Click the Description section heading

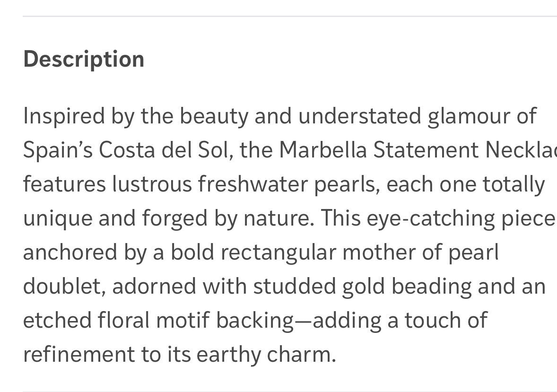coord(84,59)
